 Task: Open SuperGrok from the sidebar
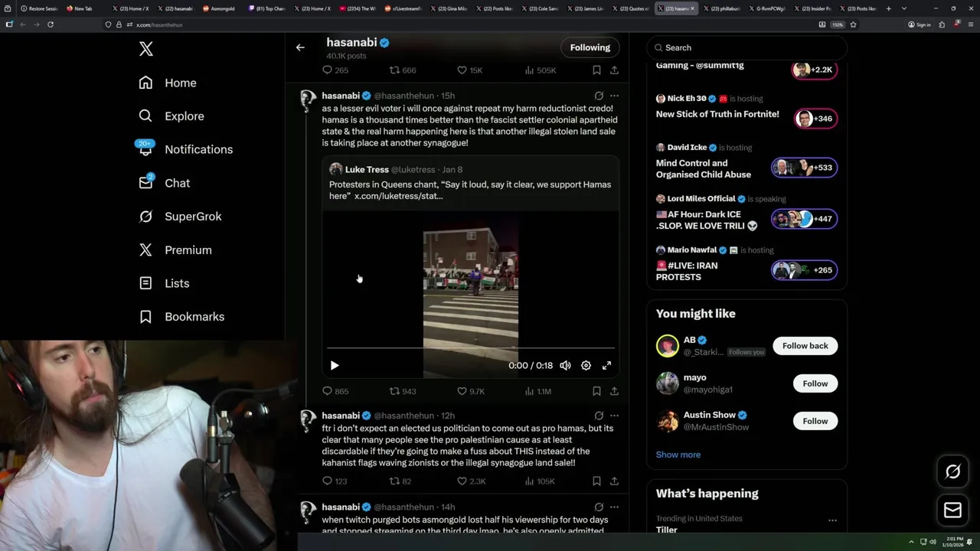pos(180,217)
